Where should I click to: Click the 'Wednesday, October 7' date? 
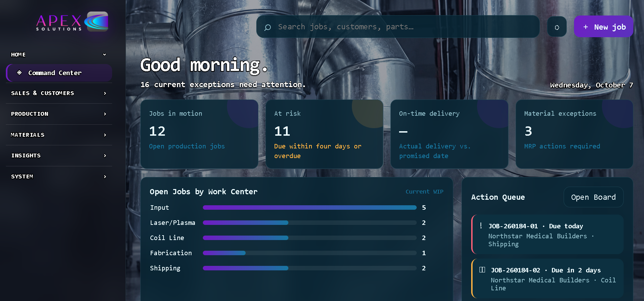[x=591, y=85]
